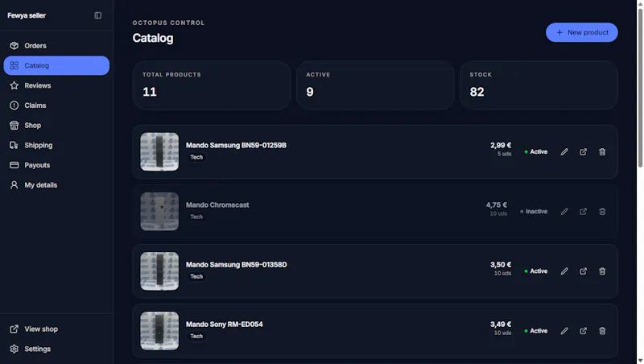Click the Fewya seller title
Image resolution: width=644 pixels, height=364 pixels.
point(27,15)
